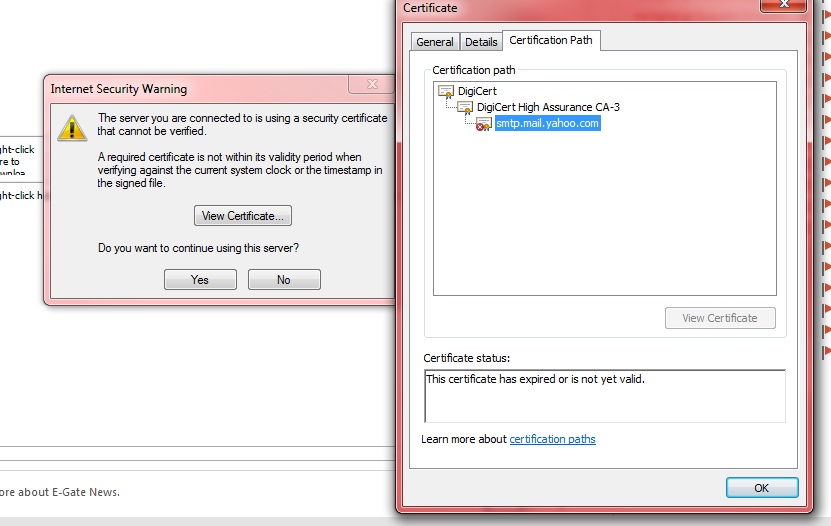Click No to stop using server
The width and height of the screenshot is (831, 526).
tap(284, 280)
